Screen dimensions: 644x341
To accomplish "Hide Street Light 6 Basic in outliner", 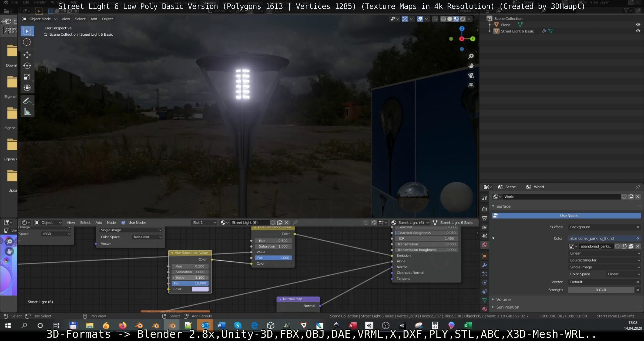I will pos(638,31).
